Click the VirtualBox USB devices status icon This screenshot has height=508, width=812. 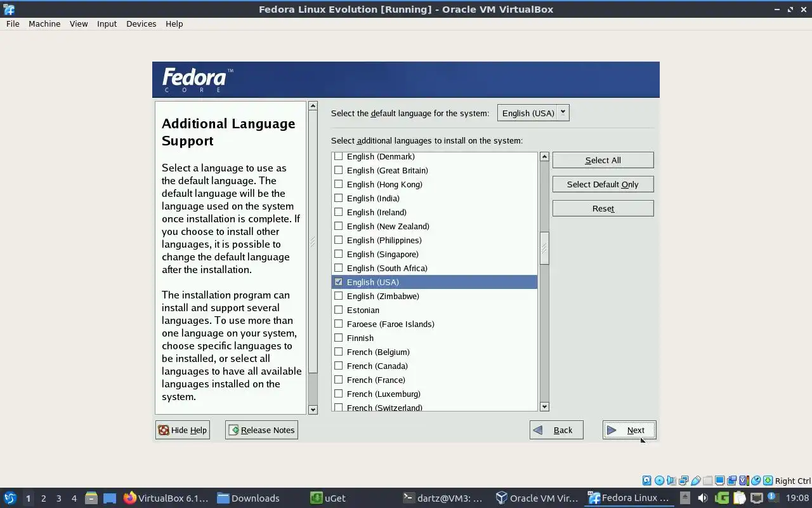point(696,481)
